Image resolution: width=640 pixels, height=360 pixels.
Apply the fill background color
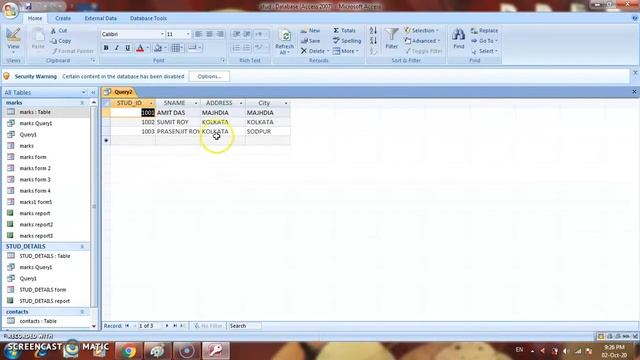(x=158, y=48)
